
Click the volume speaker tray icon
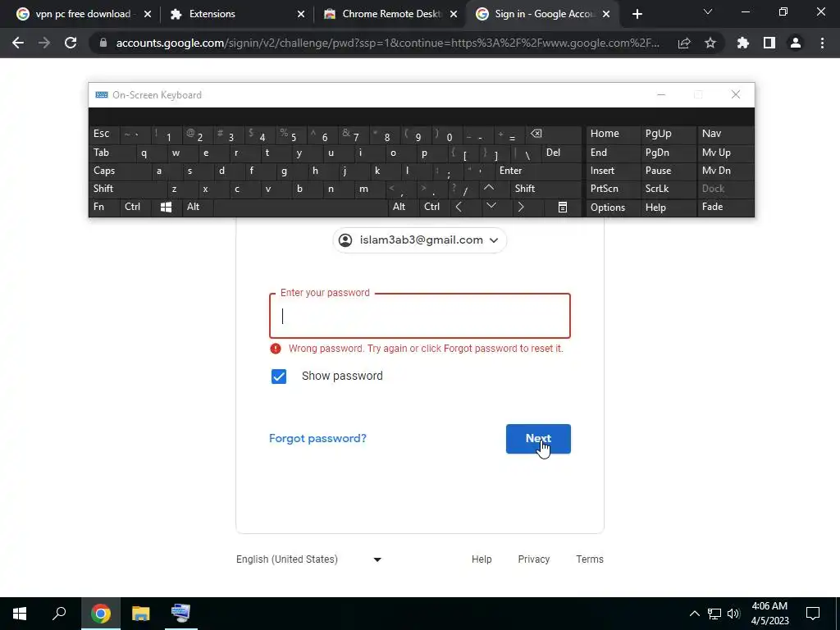coord(733,614)
